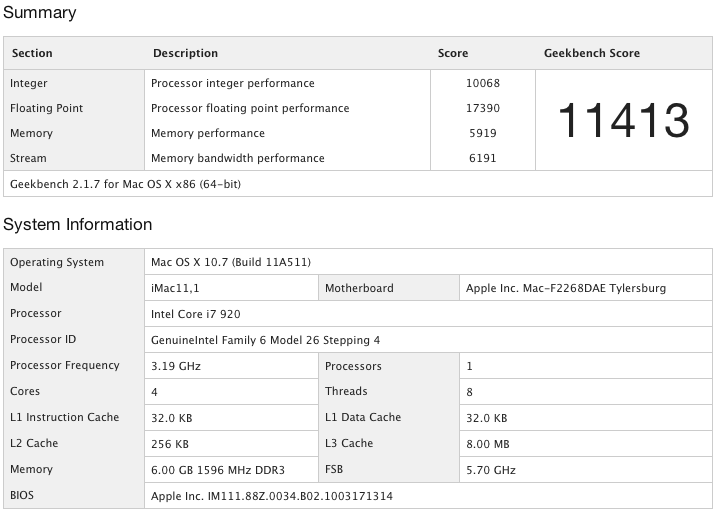Click the Intel Core i7 920 processor value
The image size is (720, 514).
tap(196, 314)
